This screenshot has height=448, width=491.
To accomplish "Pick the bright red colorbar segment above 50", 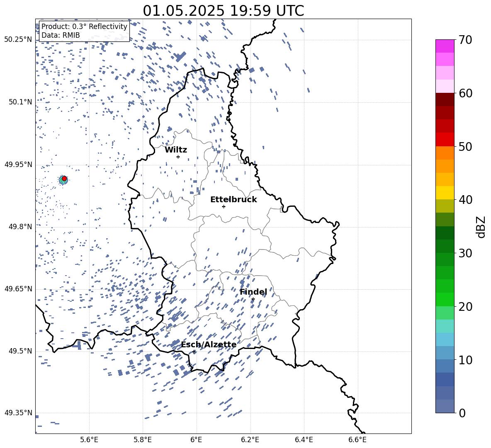I will (x=445, y=140).
